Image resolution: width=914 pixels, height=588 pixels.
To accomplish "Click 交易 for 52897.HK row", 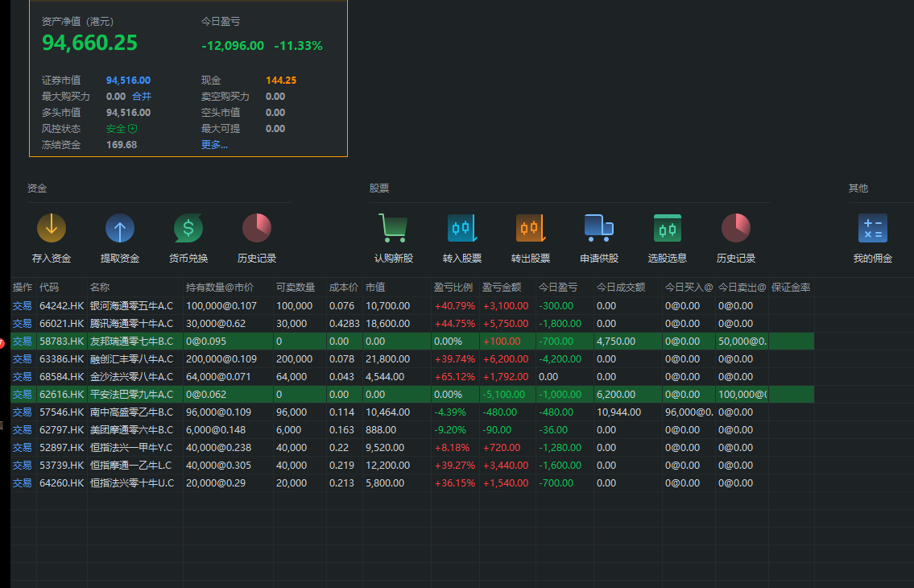I will coord(23,447).
